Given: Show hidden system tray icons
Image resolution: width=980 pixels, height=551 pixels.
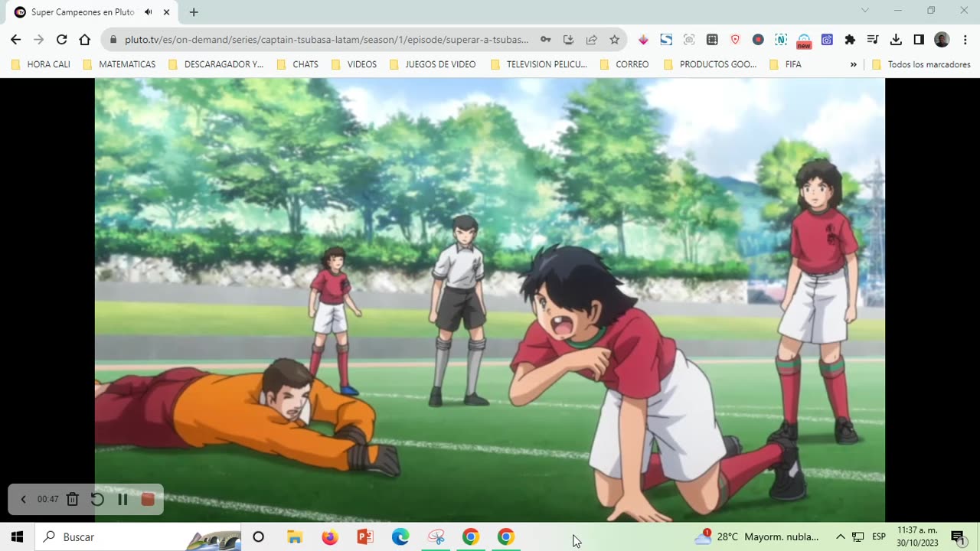Looking at the screenshot, I should (840, 537).
